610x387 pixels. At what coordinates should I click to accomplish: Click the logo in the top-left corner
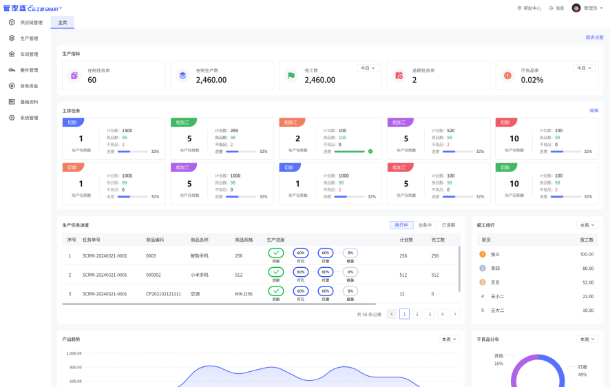pyautogui.click(x=32, y=8)
